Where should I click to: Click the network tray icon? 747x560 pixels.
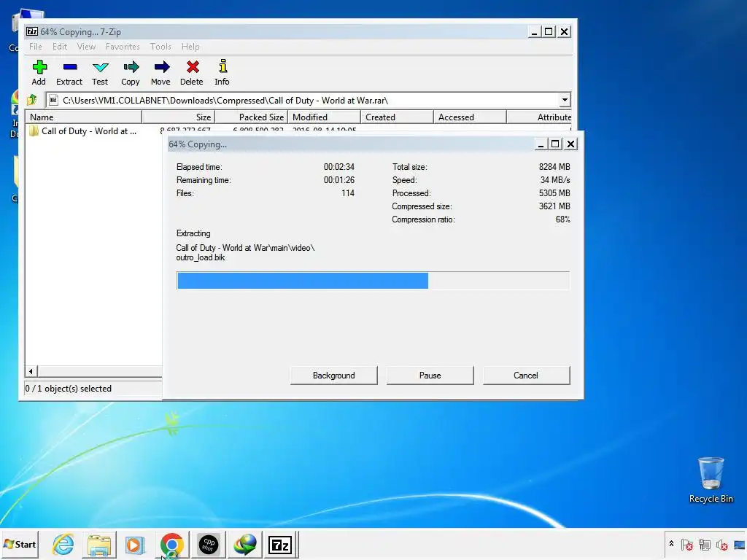point(705,544)
